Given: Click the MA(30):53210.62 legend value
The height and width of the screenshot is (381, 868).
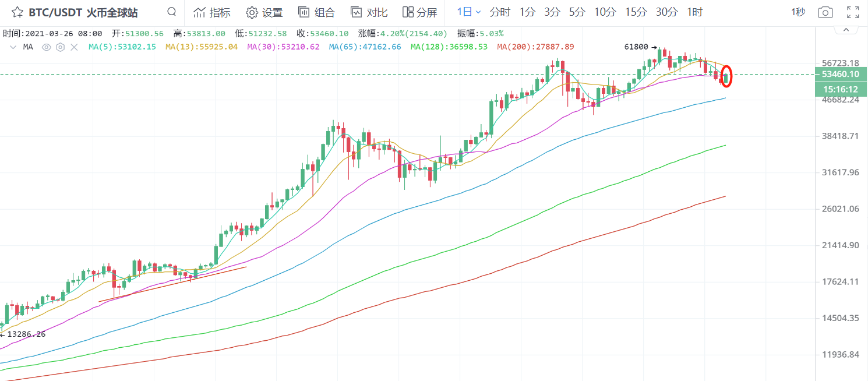Looking at the screenshot, I should (x=283, y=47).
